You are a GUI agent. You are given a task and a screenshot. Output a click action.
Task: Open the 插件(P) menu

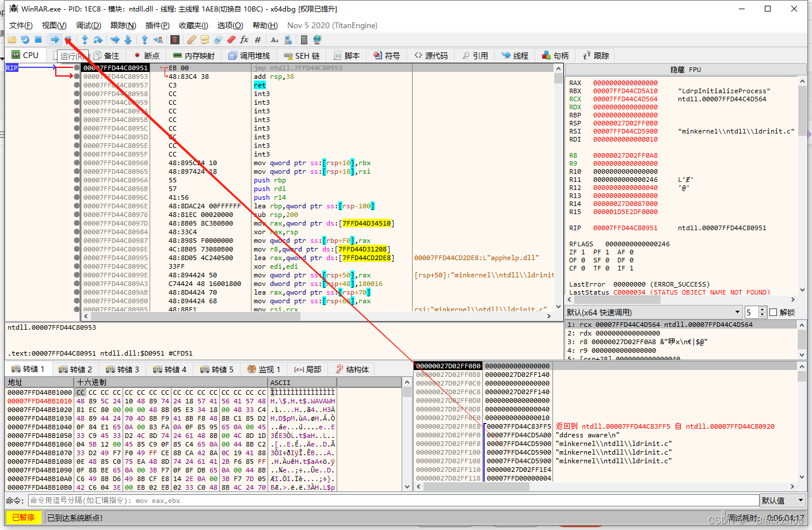pyautogui.click(x=157, y=25)
